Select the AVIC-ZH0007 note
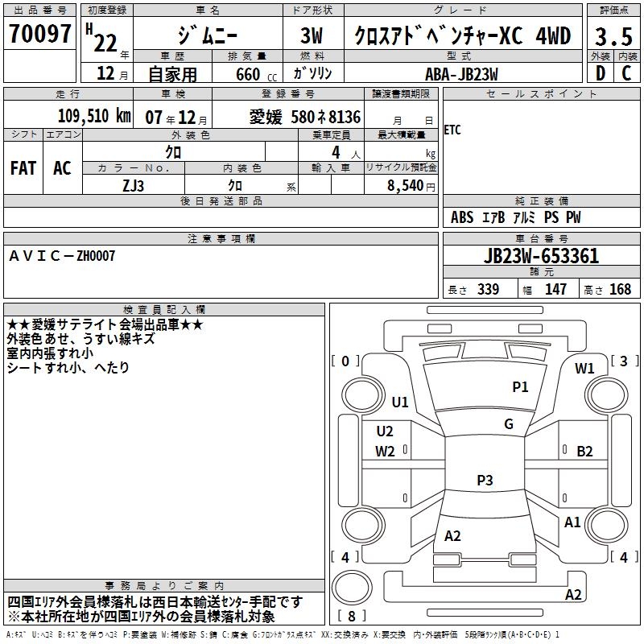The width and height of the screenshot is (644, 644). (62, 256)
